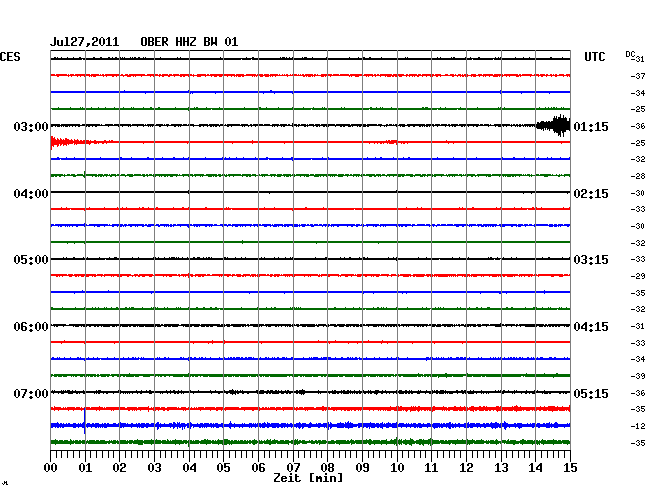Click minute tick label 00

pos(51,467)
